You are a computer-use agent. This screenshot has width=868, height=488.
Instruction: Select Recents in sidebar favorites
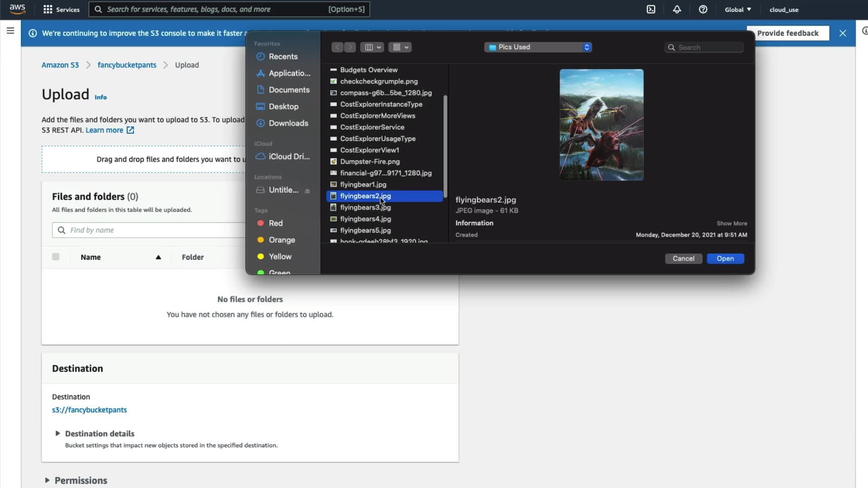coord(283,56)
